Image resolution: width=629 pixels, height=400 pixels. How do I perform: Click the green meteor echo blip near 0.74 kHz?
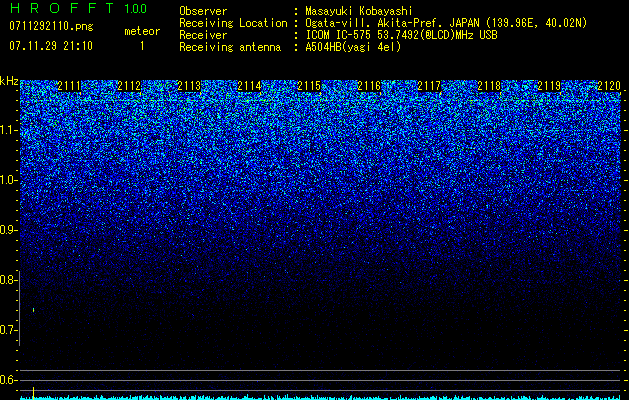pyautogui.click(x=33, y=310)
